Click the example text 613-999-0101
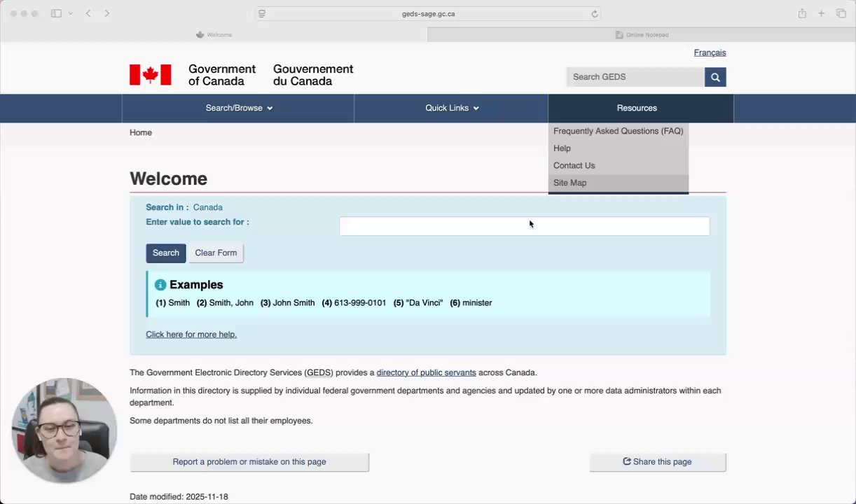The width and height of the screenshot is (856, 504). [x=360, y=302]
